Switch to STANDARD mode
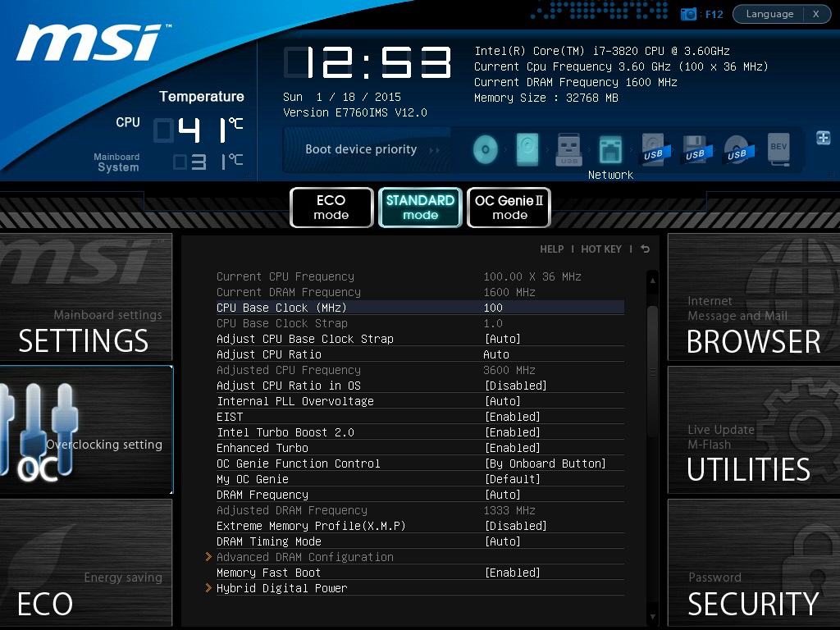The image size is (840, 630). pos(420,208)
